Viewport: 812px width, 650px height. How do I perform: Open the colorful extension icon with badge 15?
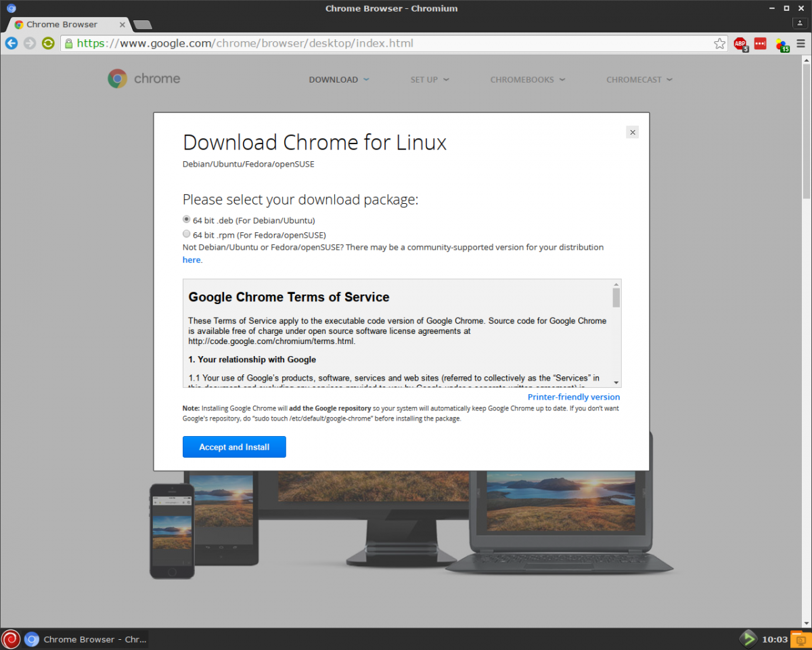[x=782, y=45]
